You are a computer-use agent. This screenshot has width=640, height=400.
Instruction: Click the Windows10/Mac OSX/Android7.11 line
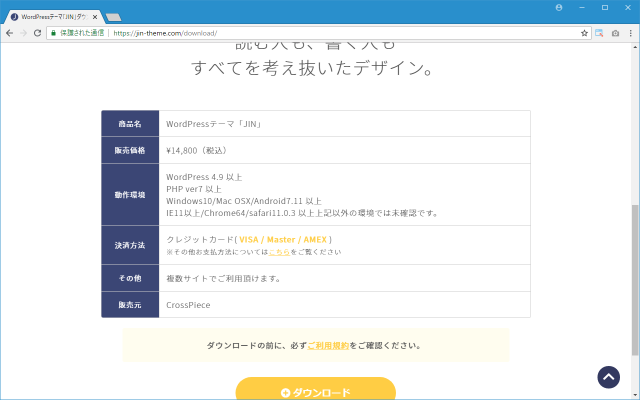coord(244,201)
